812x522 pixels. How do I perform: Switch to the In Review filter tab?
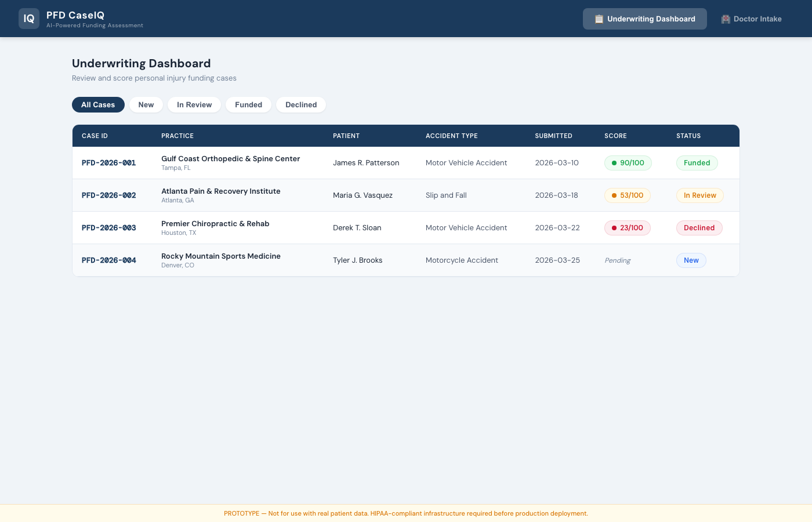[194, 104]
